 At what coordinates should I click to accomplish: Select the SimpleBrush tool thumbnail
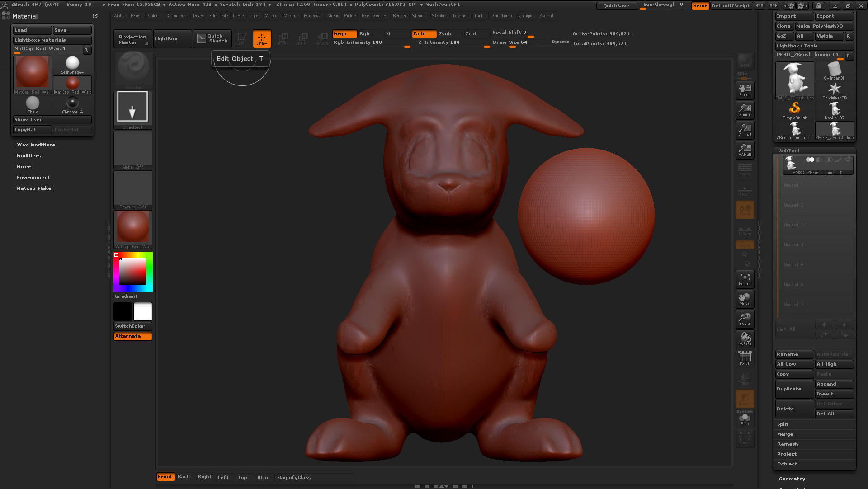click(x=794, y=110)
